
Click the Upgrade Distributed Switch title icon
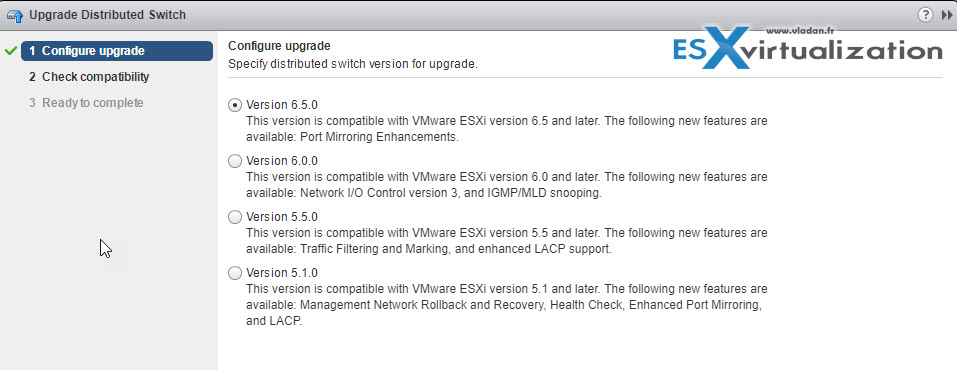tap(15, 15)
